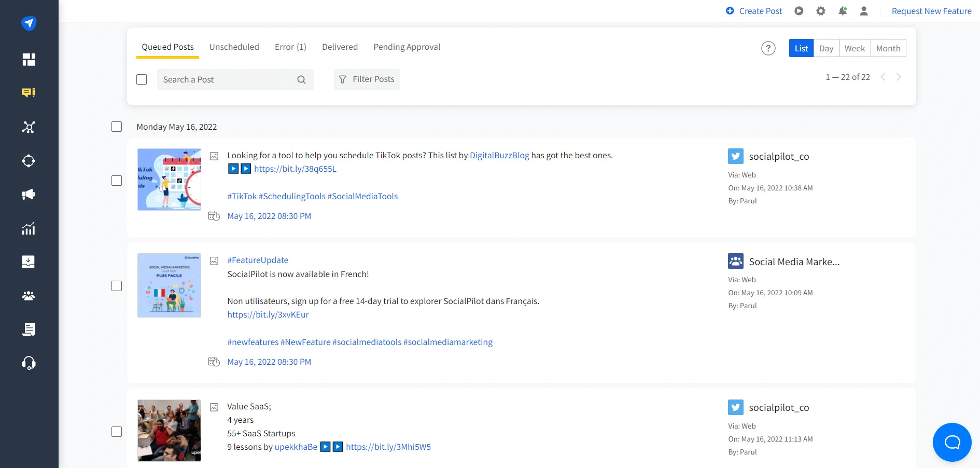Switch to Month view
Image resolution: width=980 pixels, height=468 pixels.
point(888,48)
